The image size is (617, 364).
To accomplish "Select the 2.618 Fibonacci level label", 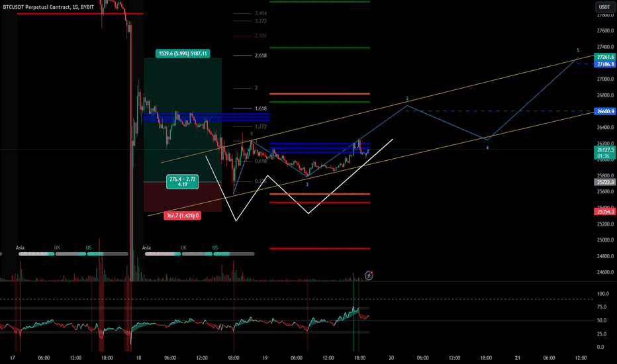I will tap(260, 56).
